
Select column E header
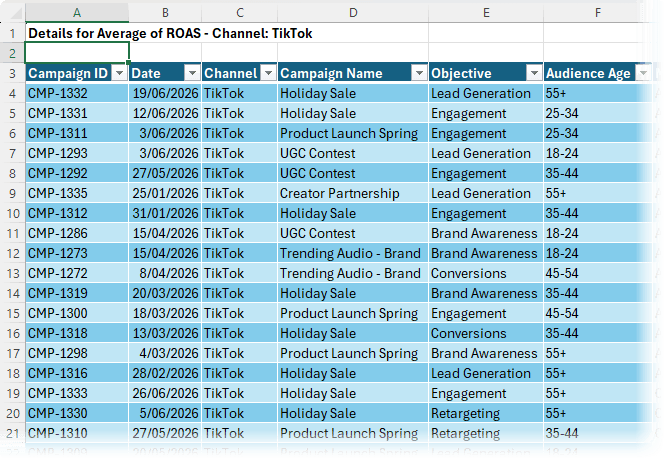coord(486,13)
